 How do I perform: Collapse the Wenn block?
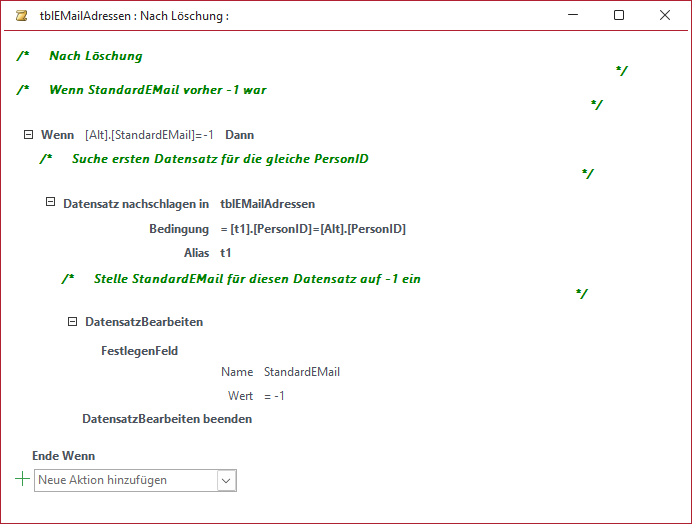click(27, 134)
